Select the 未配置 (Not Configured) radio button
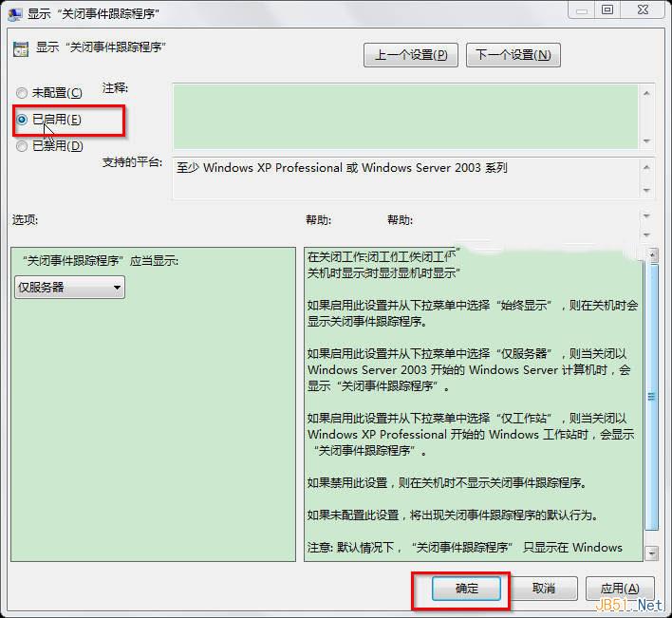Viewport: 672px width, 618px height. point(22,93)
